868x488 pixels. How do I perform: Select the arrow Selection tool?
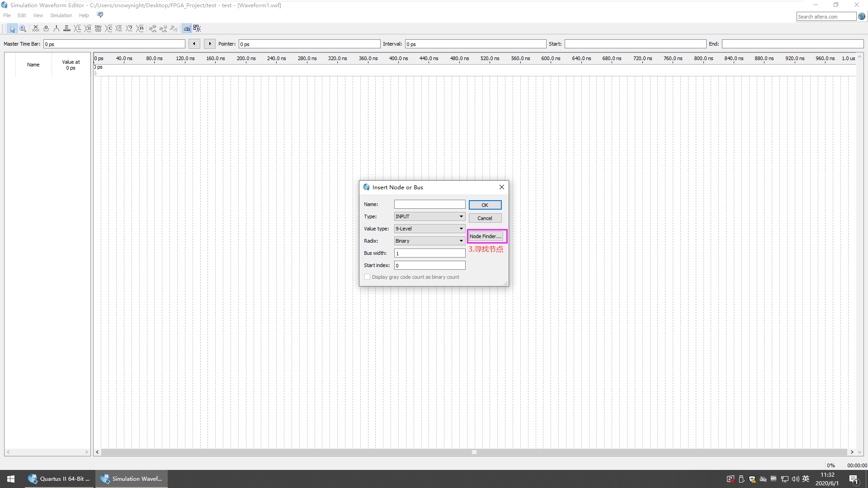(x=12, y=28)
